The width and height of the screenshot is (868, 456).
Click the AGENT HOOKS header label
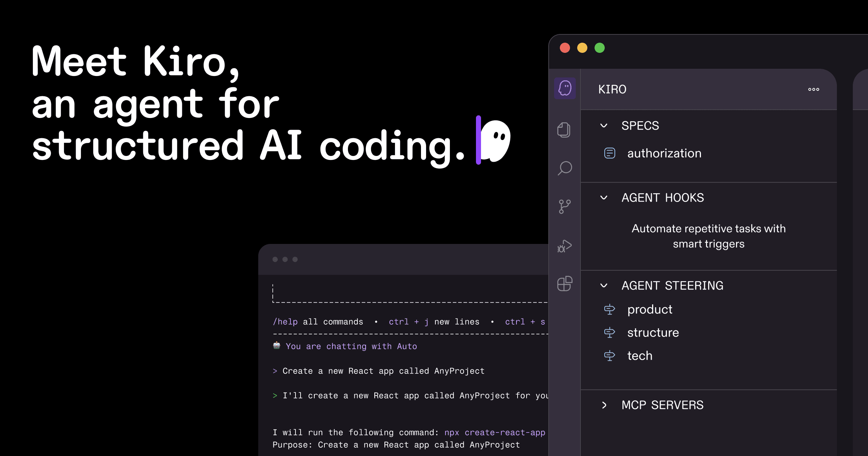click(663, 198)
